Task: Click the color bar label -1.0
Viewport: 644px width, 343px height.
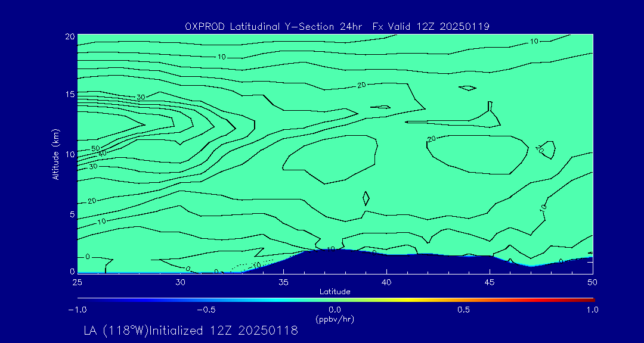Action: click(x=77, y=310)
